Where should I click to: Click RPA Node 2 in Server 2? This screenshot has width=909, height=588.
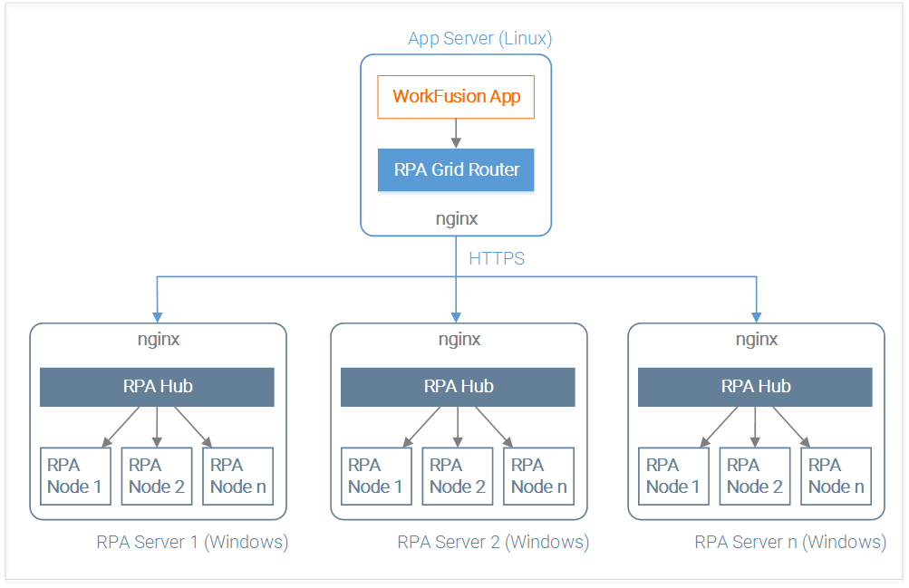458,477
